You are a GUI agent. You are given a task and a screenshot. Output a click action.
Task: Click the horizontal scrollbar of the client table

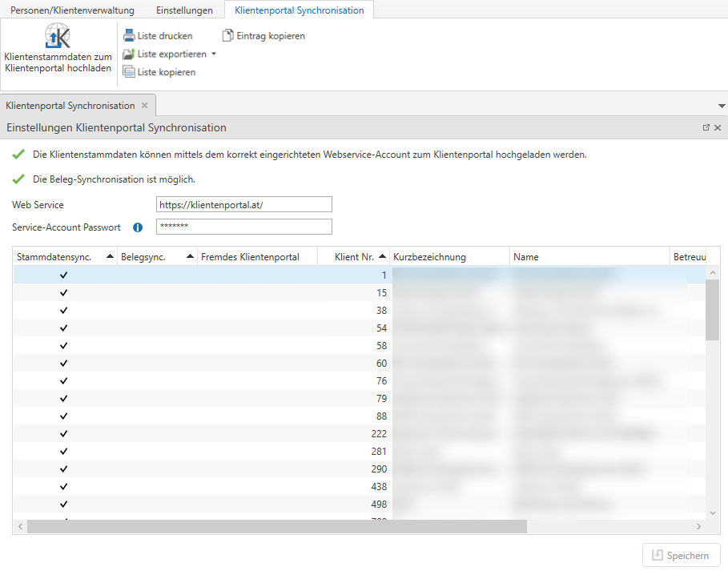[276, 526]
